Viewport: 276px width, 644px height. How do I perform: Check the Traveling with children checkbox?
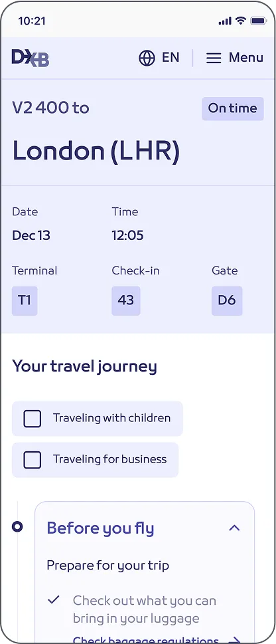[32, 419]
